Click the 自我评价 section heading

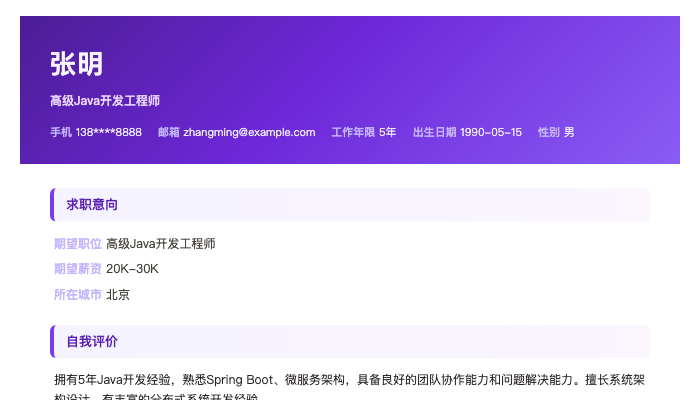tap(92, 342)
